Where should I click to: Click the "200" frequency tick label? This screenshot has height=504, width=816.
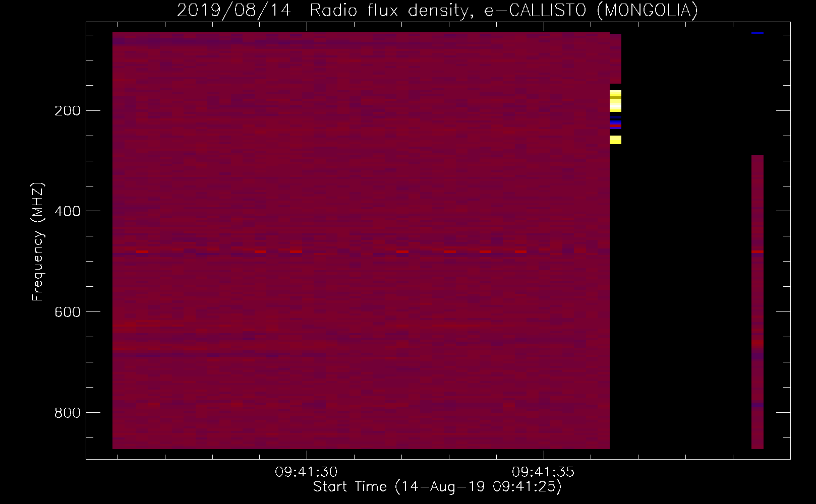[x=68, y=111]
